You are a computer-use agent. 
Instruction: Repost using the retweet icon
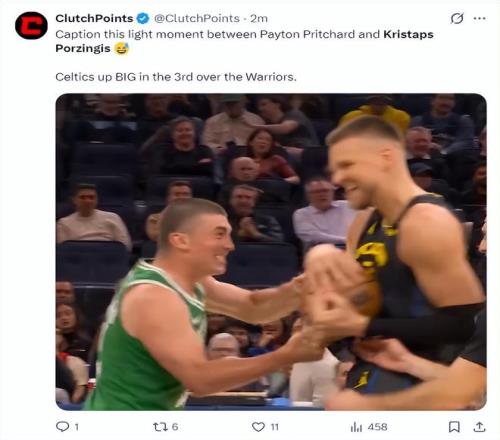tap(159, 427)
